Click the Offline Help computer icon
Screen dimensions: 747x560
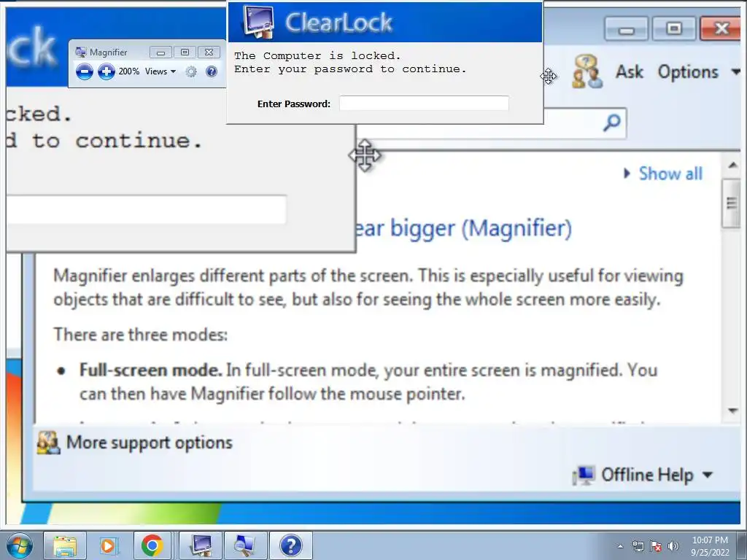584,475
